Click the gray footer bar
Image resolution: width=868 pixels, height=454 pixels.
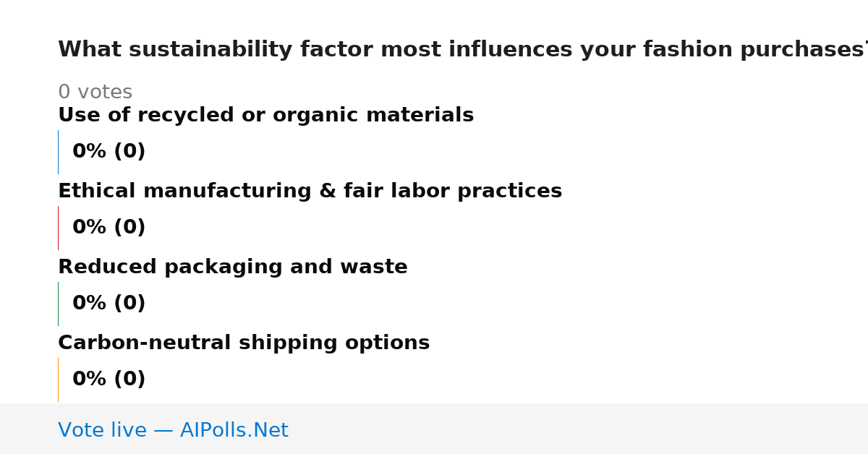(x=434, y=429)
